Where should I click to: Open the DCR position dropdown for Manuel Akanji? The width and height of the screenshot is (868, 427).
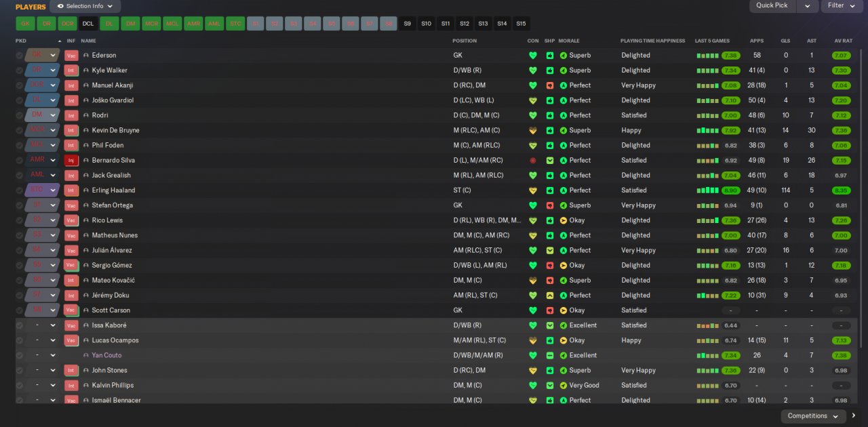(53, 85)
